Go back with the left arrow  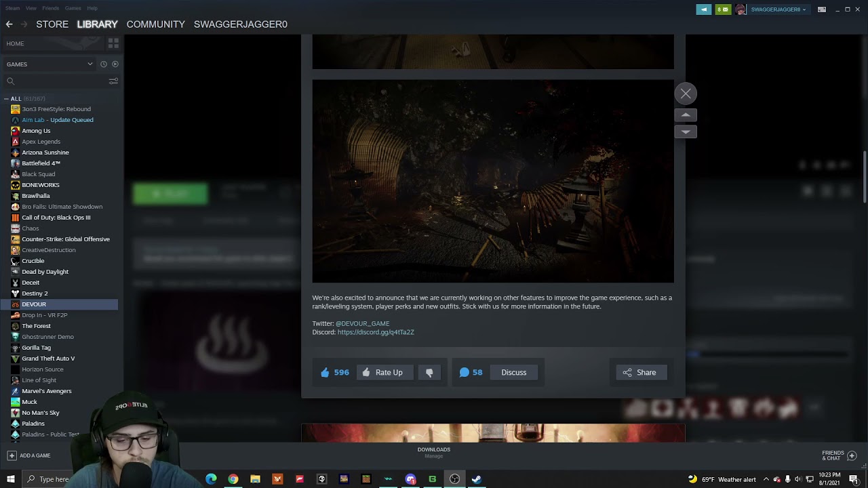9,24
